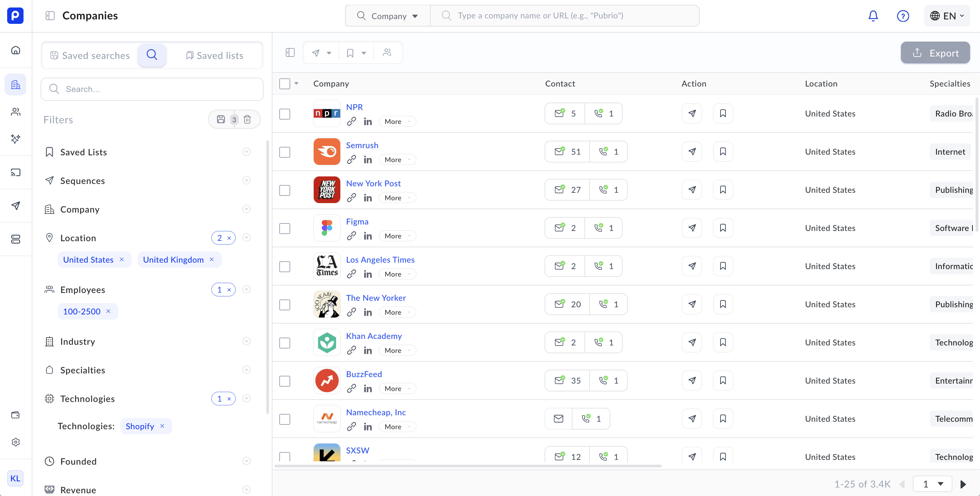This screenshot has width=980, height=496.
Task: Open the Company search type dropdown
Action: click(388, 16)
